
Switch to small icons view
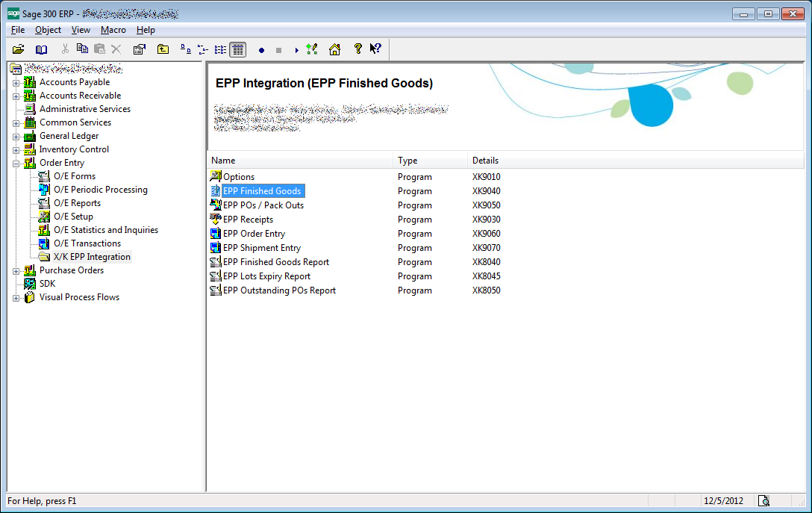[x=203, y=50]
